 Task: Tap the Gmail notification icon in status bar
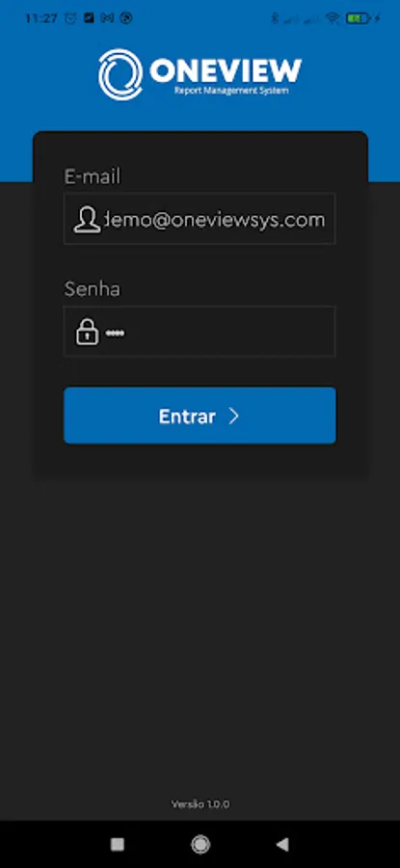107,18
